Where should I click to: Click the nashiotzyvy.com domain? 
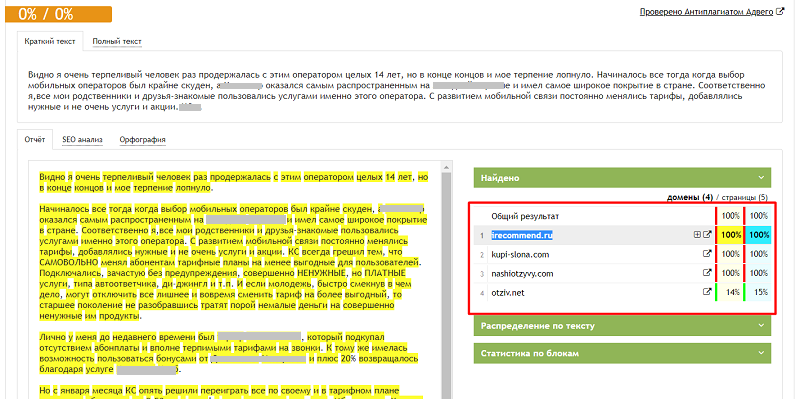coord(522,273)
